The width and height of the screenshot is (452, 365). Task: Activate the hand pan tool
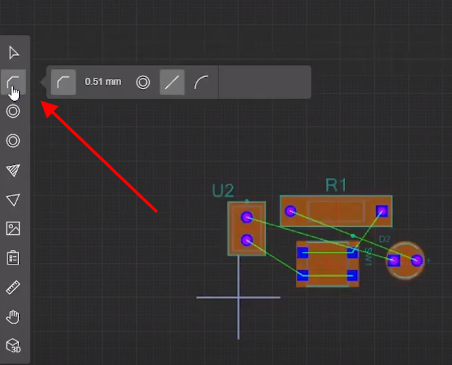coord(13,317)
